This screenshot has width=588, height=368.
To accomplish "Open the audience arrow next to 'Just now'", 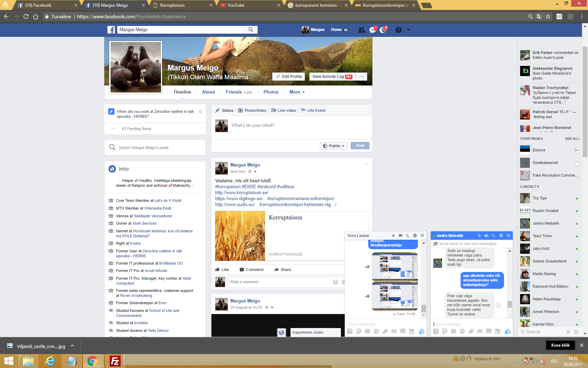I will 255,172.
